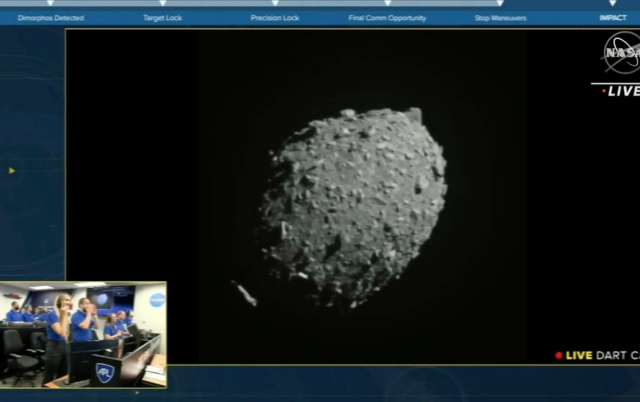This screenshot has height=402, width=640.
Task: Click the triangle marker above Stop Maneuvers
Action: pyautogui.click(x=500, y=4)
